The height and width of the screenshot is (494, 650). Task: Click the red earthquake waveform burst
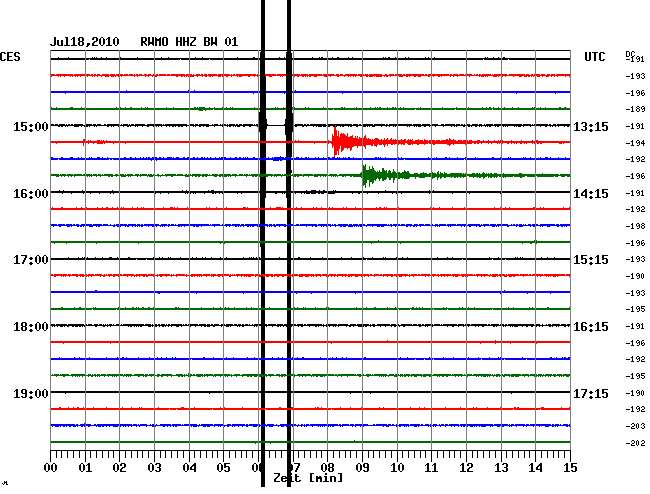coord(346,142)
